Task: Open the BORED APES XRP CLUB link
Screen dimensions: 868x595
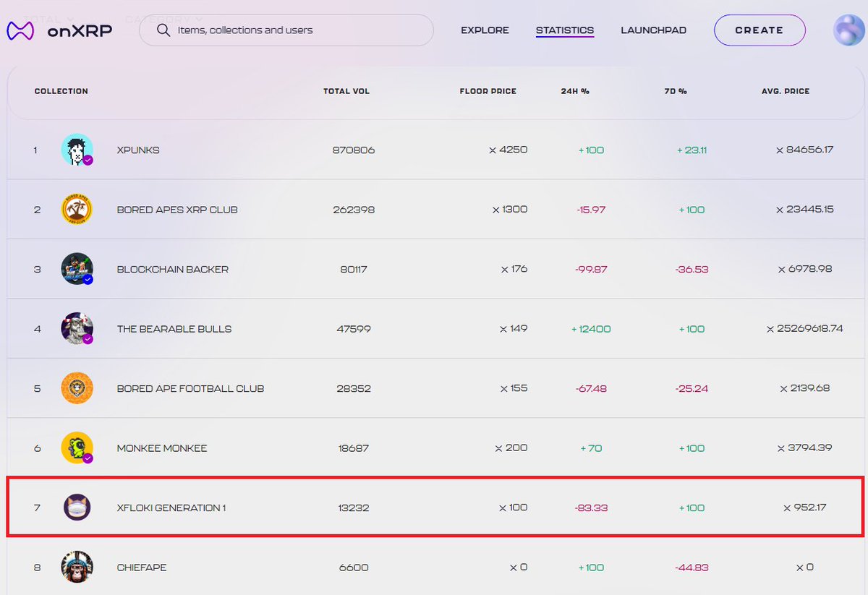Action: [x=177, y=210]
